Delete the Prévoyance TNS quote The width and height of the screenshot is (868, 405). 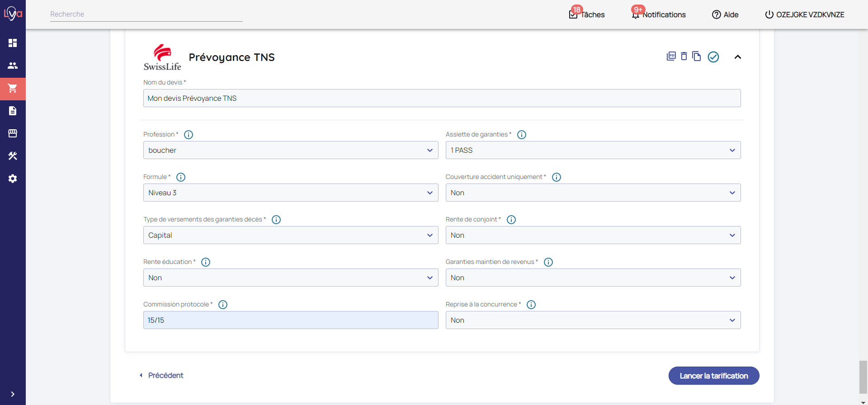(684, 57)
